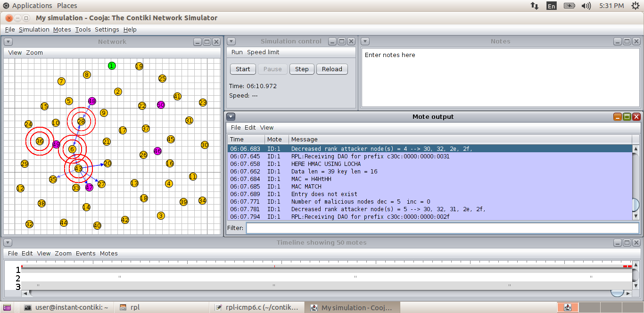Click mote 43 transmitting blue arrows

coord(78,169)
